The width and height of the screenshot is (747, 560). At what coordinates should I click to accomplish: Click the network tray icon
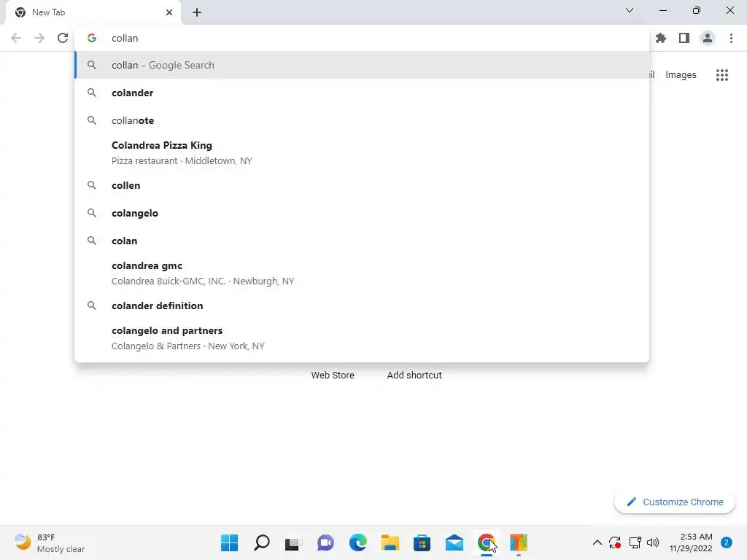(x=635, y=542)
